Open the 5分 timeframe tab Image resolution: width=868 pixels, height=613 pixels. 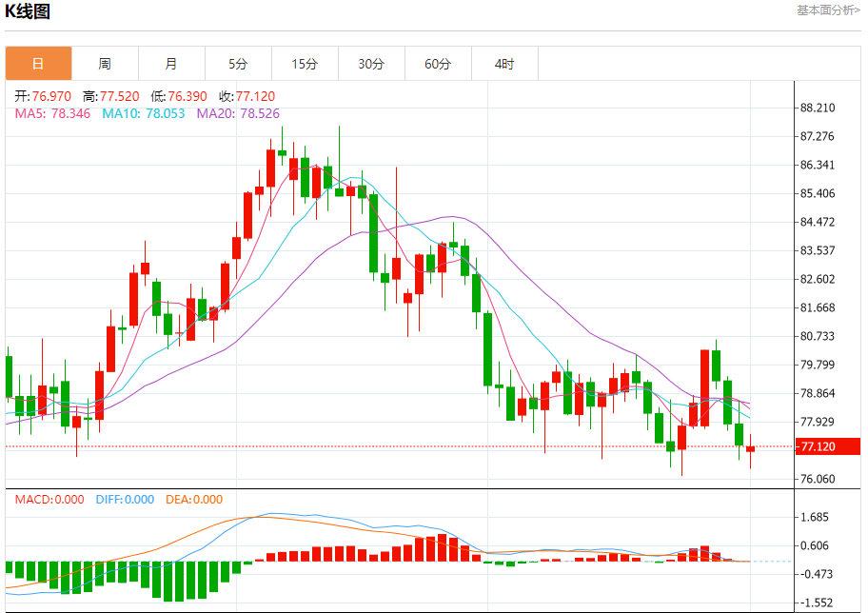238,64
